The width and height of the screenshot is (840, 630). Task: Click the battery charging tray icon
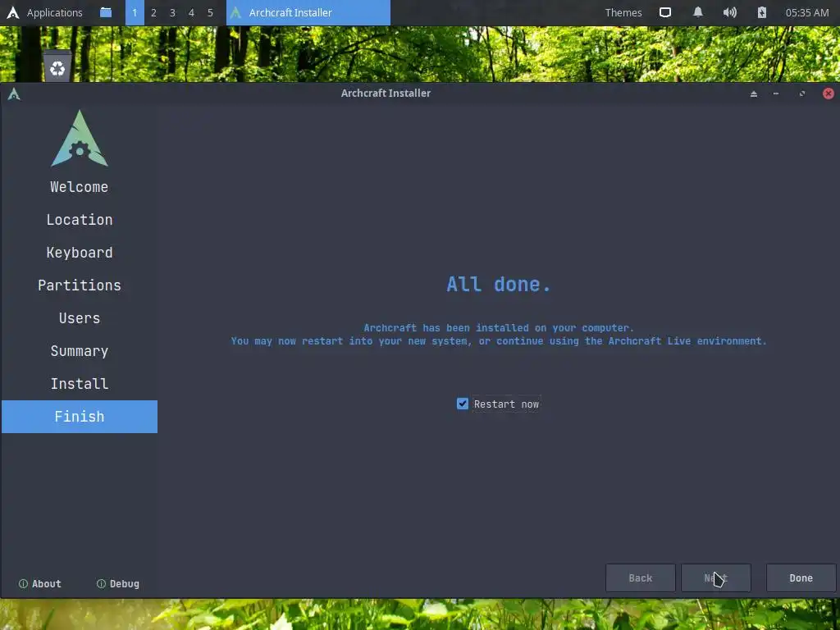(762, 12)
